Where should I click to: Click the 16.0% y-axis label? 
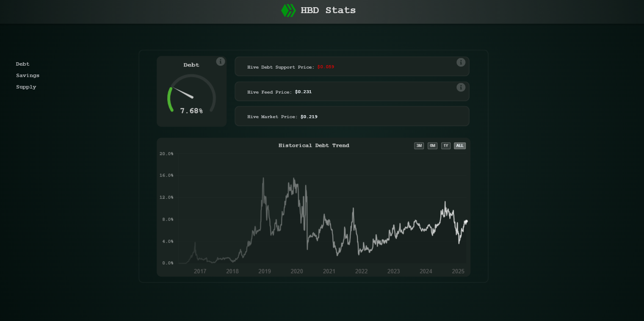(166, 175)
